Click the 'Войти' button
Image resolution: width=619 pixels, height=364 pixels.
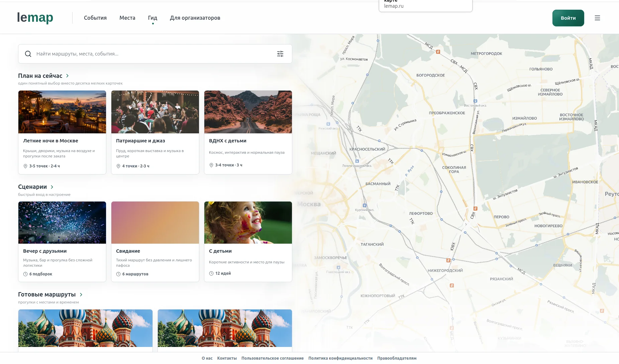pos(568,18)
